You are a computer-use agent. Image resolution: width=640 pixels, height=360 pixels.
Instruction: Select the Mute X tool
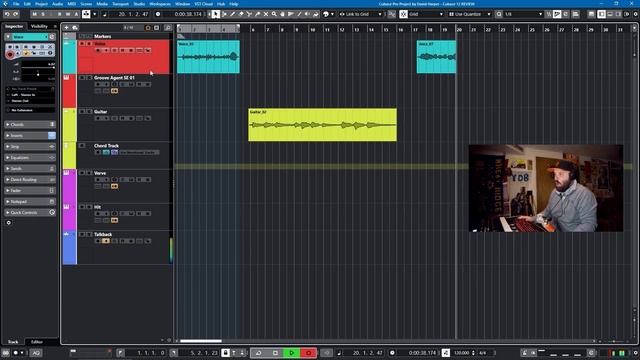[x=266, y=14]
